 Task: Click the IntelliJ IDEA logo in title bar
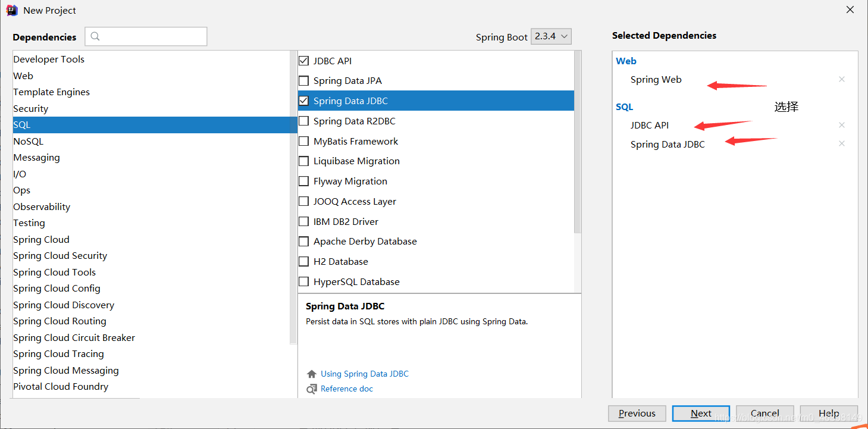(x=12, y=10)
